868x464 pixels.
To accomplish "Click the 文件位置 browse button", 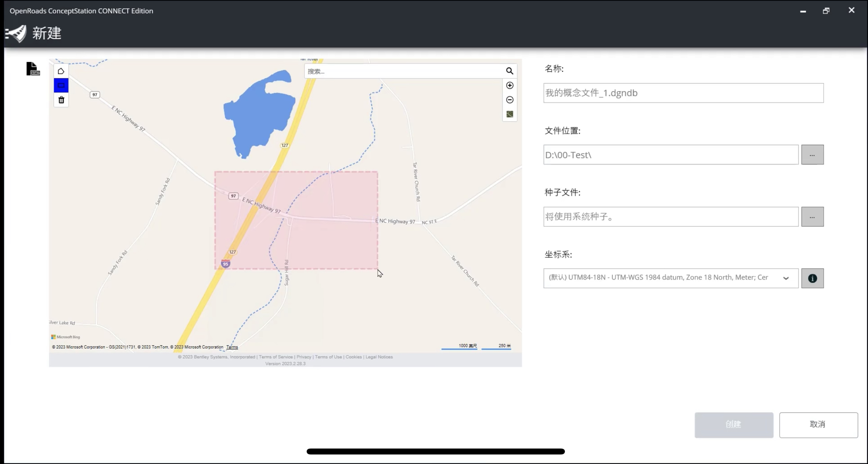I will 812,154.
